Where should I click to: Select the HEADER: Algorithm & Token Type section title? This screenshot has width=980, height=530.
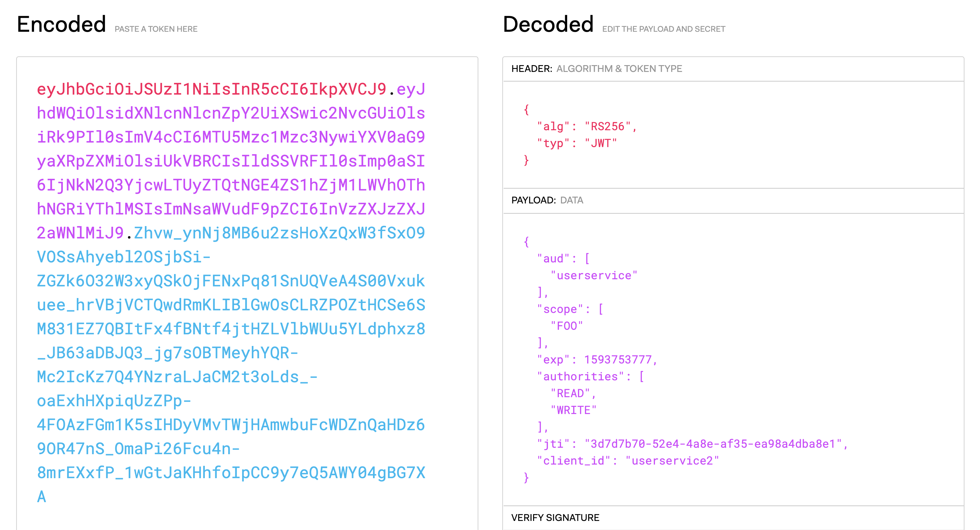tap(596, 69)
